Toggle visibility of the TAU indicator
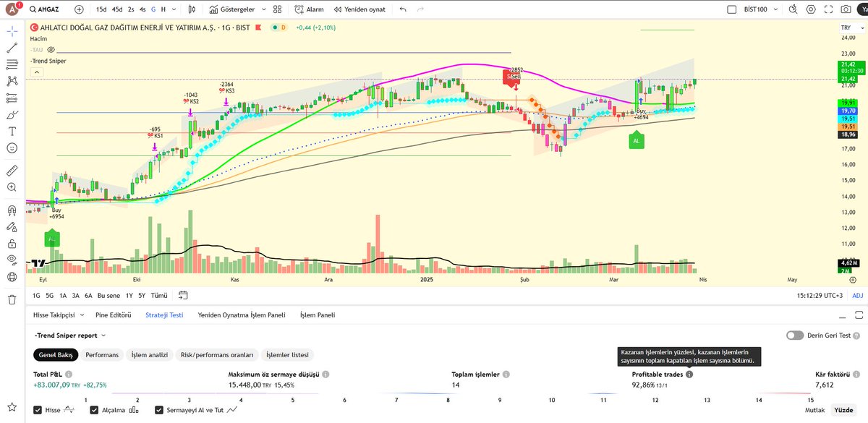This screenshot has height=423, width=868. click(x=51, y=51)
